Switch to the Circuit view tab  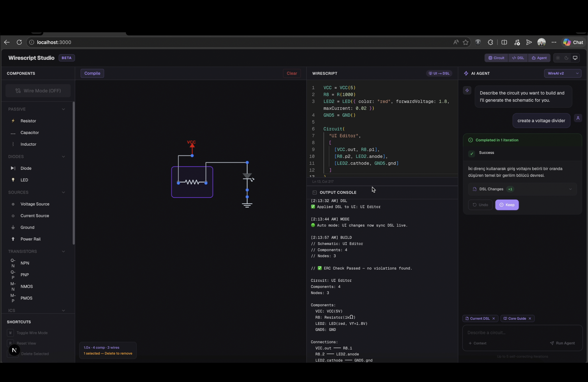coord(496,58)
